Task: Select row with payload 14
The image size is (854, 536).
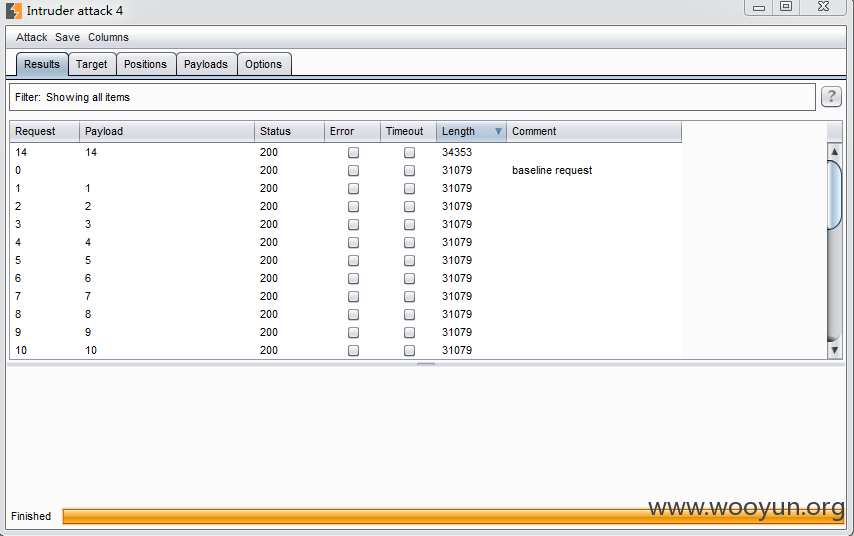Action: [x=346, y=153]
